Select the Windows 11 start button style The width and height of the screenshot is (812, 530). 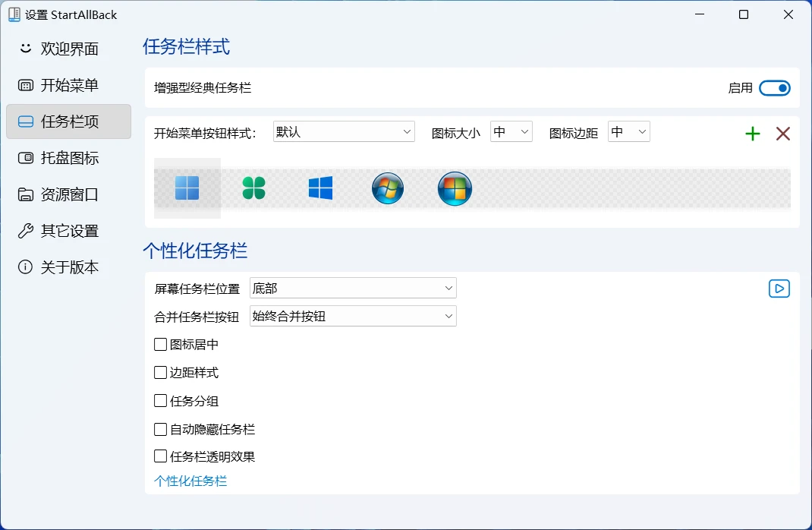187,188
